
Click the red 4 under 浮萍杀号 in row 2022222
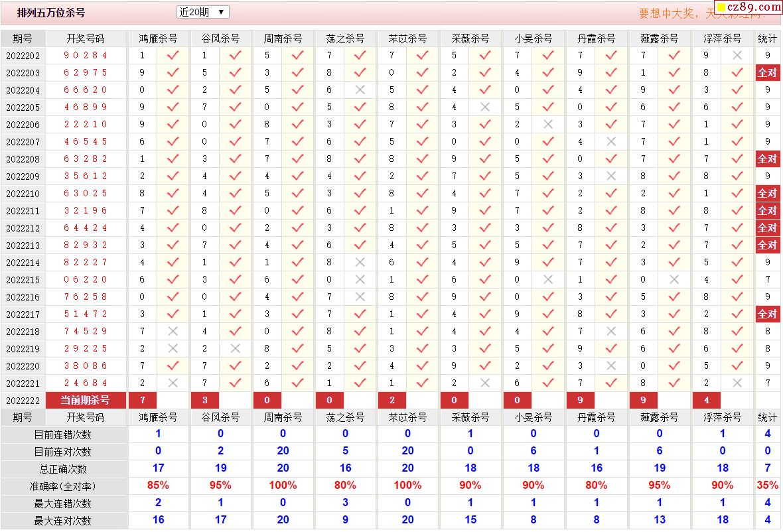[707, 400]
